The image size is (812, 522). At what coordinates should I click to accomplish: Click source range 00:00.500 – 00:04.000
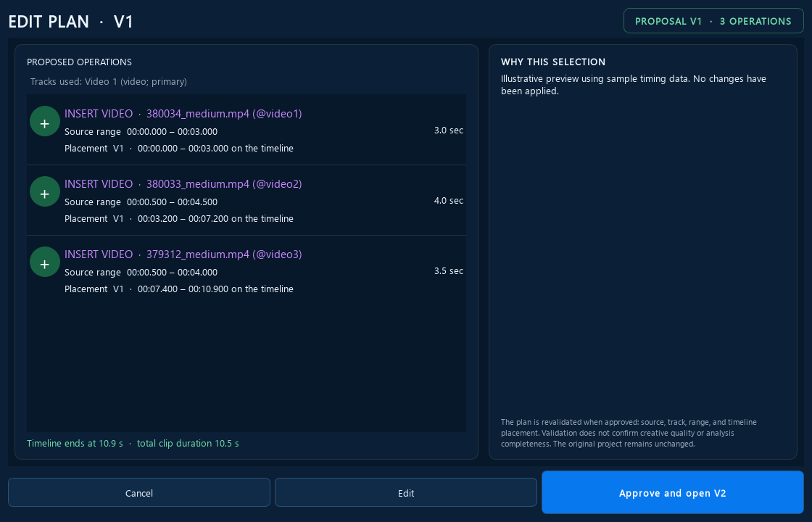141,273
